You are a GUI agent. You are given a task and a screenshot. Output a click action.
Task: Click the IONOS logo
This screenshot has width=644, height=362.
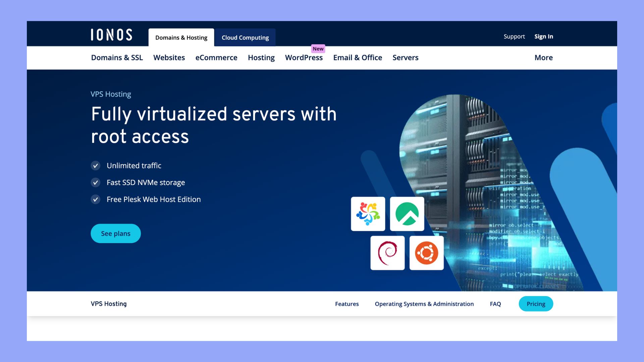(x=111, y=35)
